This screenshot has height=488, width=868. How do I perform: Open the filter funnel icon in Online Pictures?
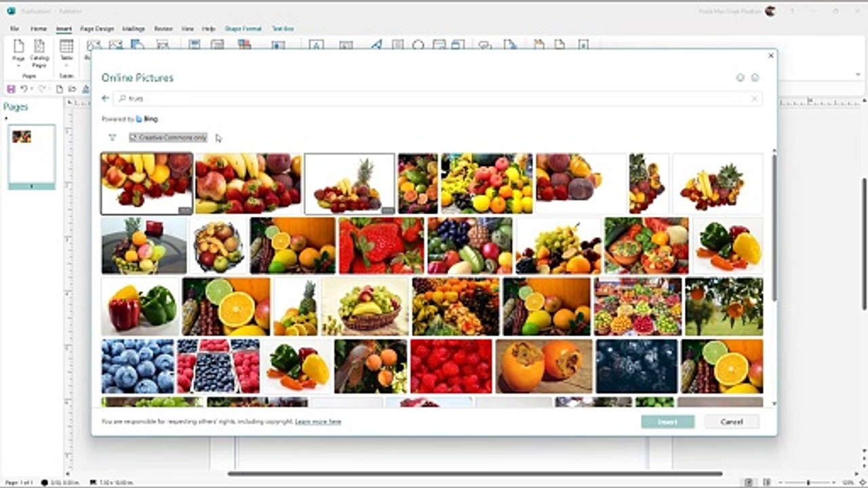[113, 138]
